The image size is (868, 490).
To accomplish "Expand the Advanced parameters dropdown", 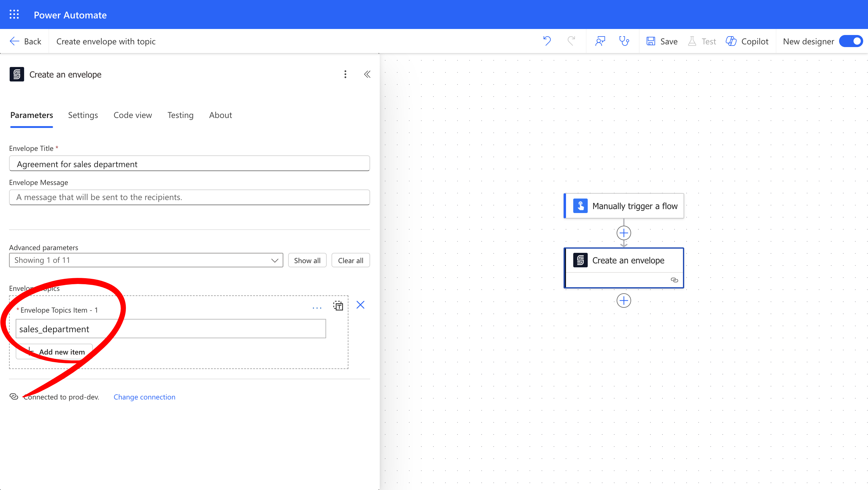I will pyautogui.click(x=146, y=260).
